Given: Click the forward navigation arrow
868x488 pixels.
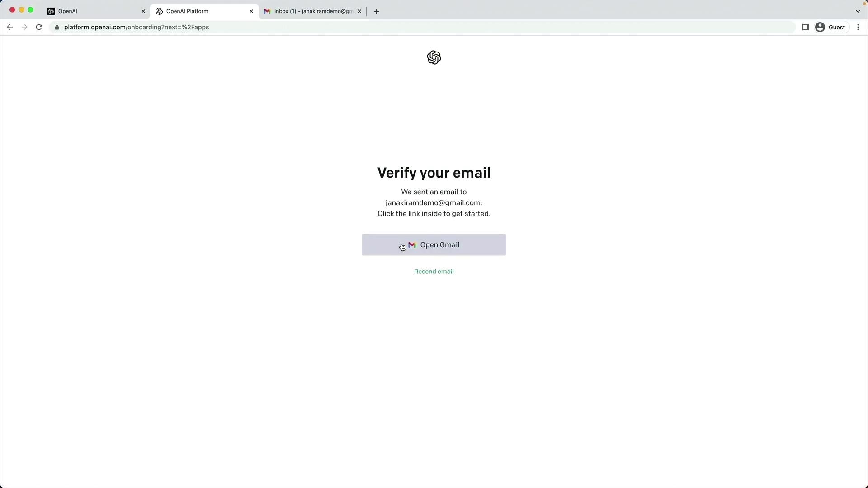Looking at the screenshot, I should point(24,27).
